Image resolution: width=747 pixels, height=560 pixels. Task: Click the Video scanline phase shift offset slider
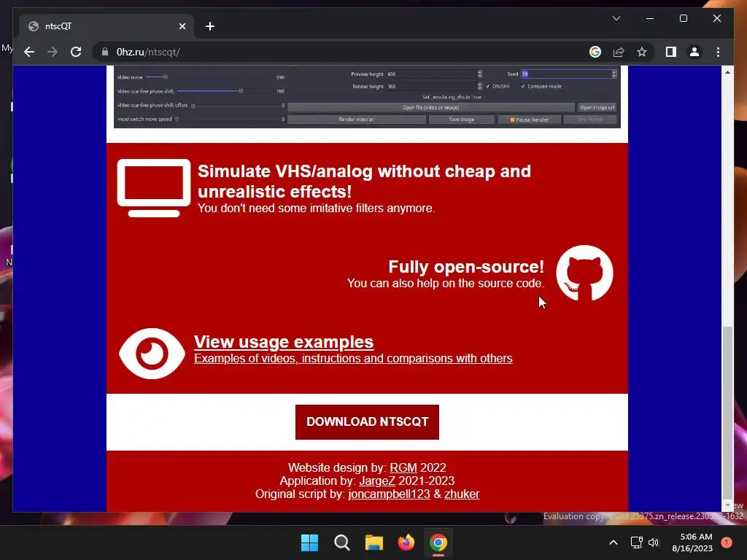click(234, 106)
